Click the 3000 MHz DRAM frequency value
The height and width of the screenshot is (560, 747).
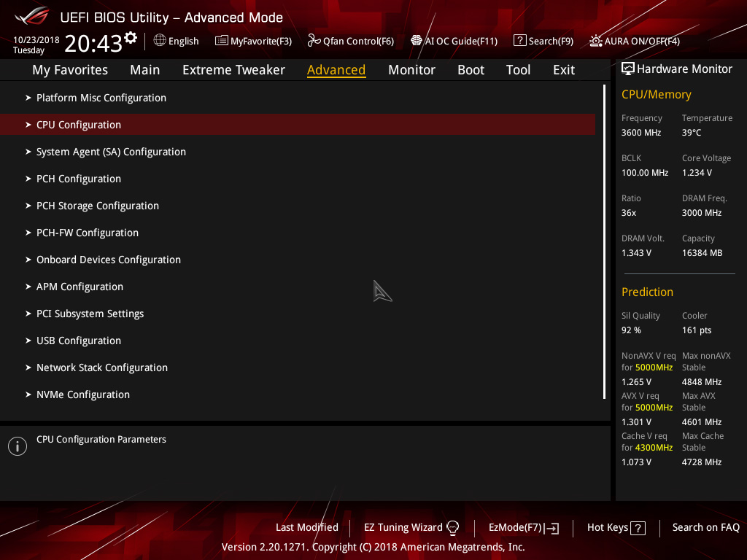tap(701, 213)
